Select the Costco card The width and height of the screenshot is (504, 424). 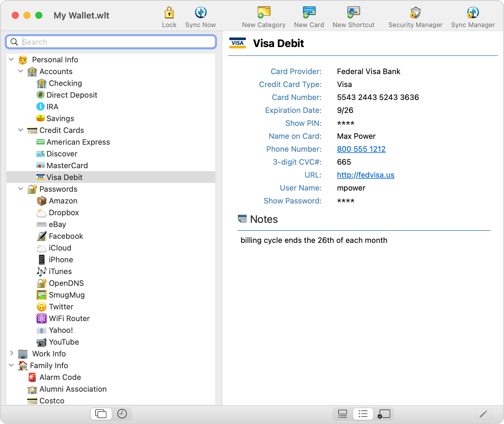pos(111,400)
